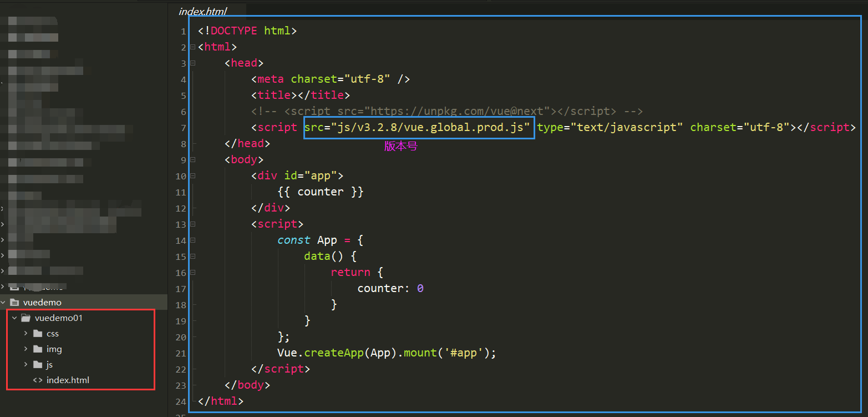Click line number 21 in the gutter
This screenshot has width=868, height=417.
point(181,354)
